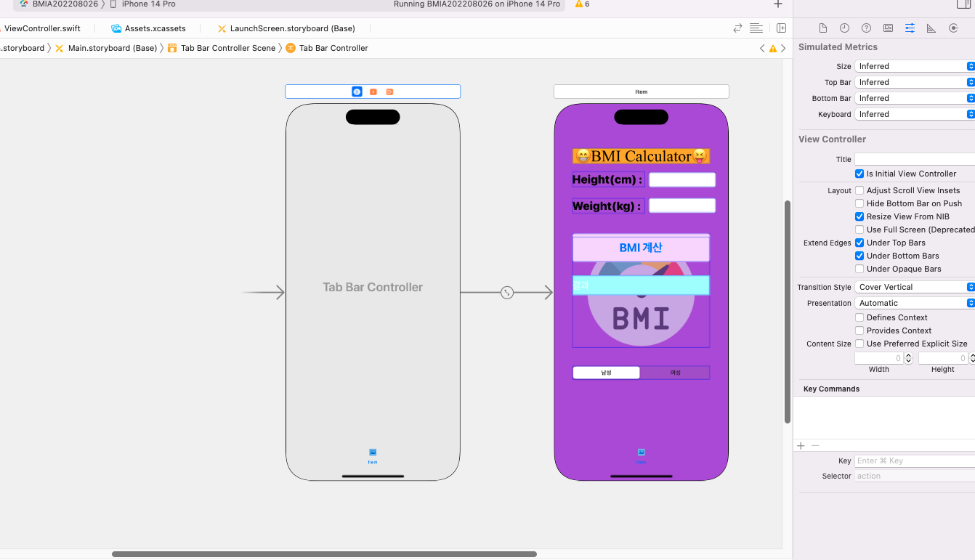The image size is (975, 560).
Task: Click the Selector action field
Action: tap(915, 476)
